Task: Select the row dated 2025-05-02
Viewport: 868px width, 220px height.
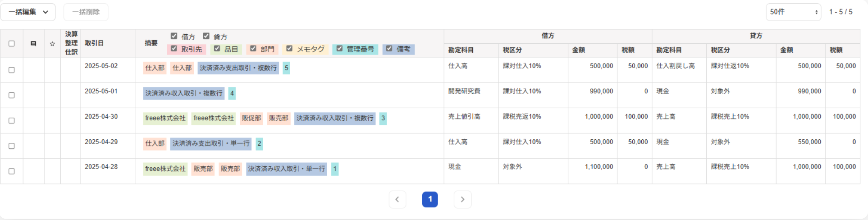Action: coord(12,70)
